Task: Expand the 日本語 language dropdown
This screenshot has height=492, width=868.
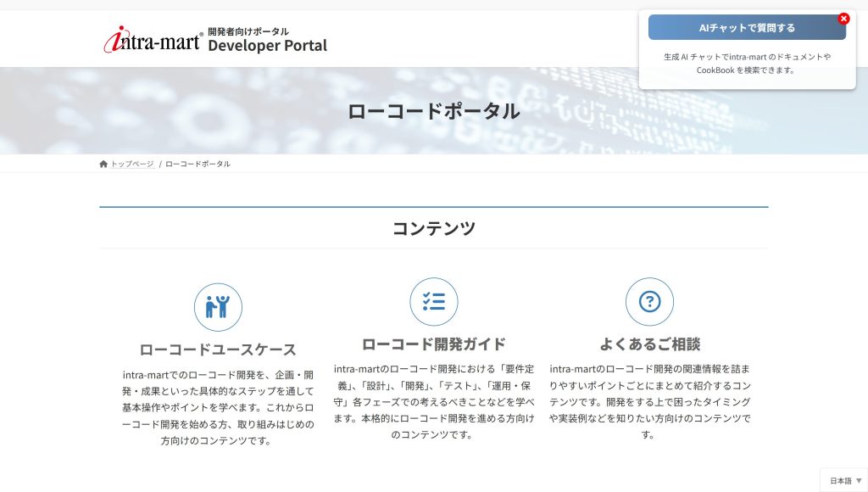Action: [845, 481]
